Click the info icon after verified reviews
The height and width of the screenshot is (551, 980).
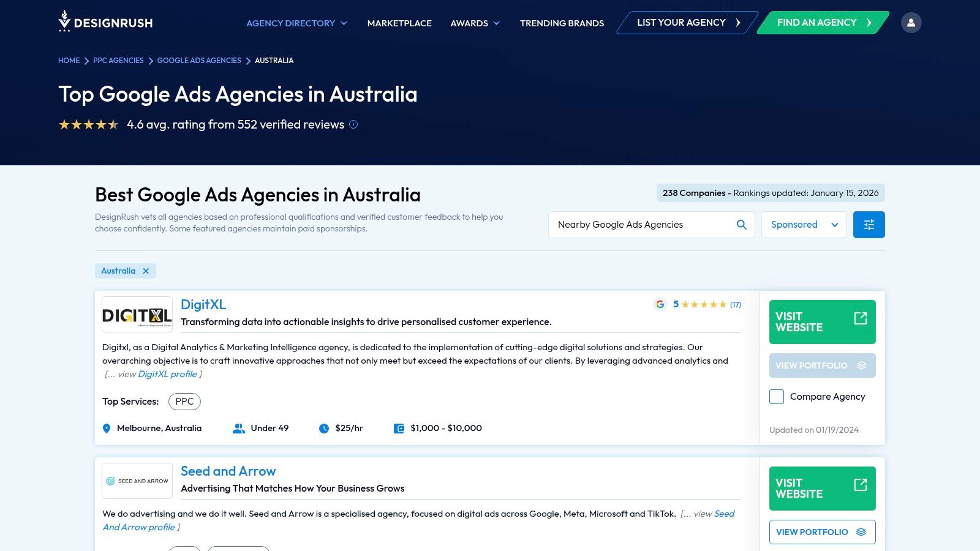click(353, 124)
